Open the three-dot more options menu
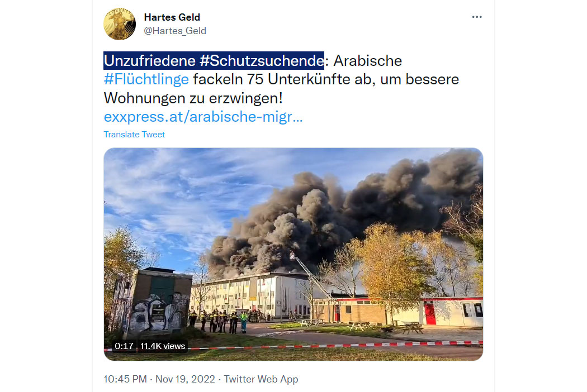This screenshot has width=587, height=392. tap(476, 17)
